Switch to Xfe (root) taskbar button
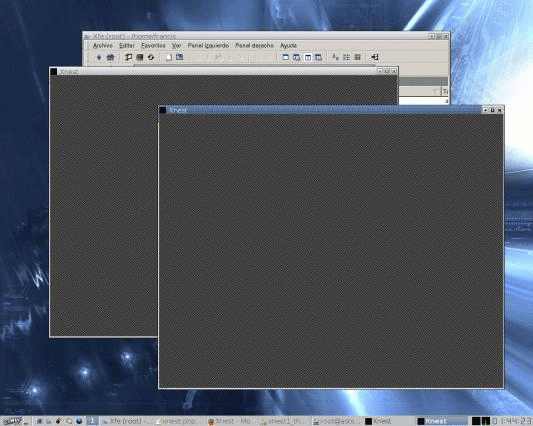 pyautogui.click(x=126, y=421)
